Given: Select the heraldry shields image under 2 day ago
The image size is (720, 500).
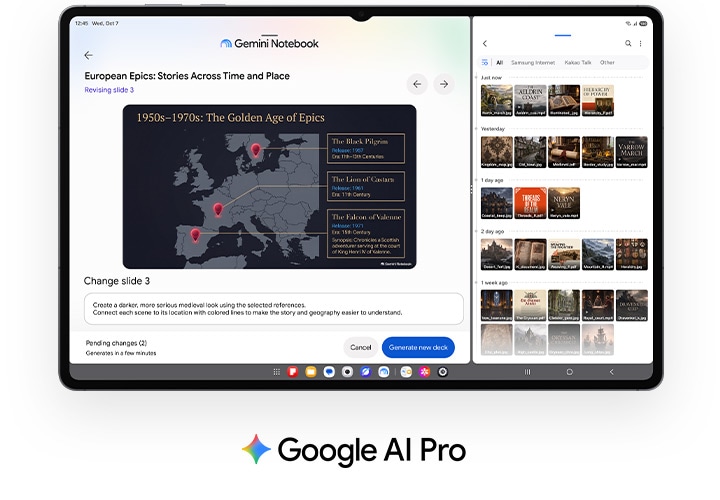Looking at the screenshot, I should click(x=631, y=254).
